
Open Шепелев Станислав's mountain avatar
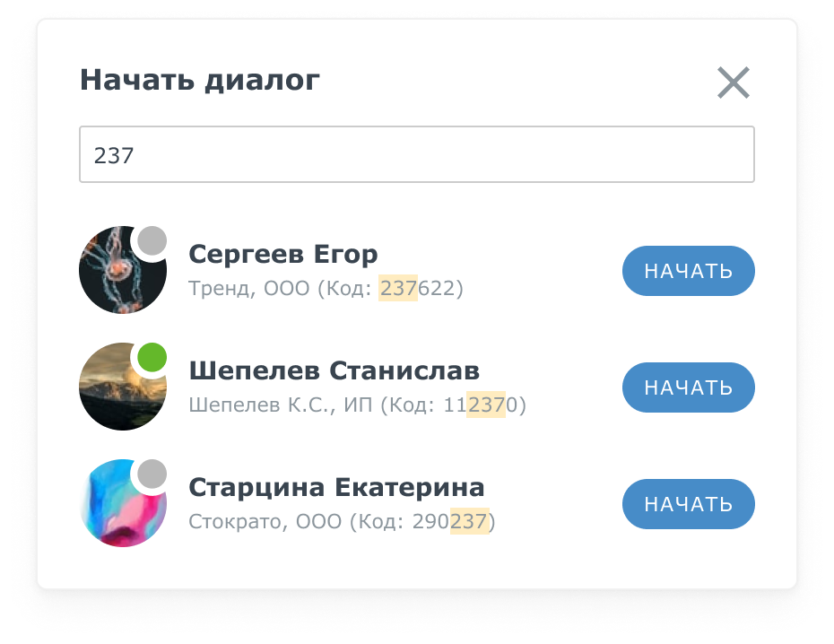pos(122,386)
